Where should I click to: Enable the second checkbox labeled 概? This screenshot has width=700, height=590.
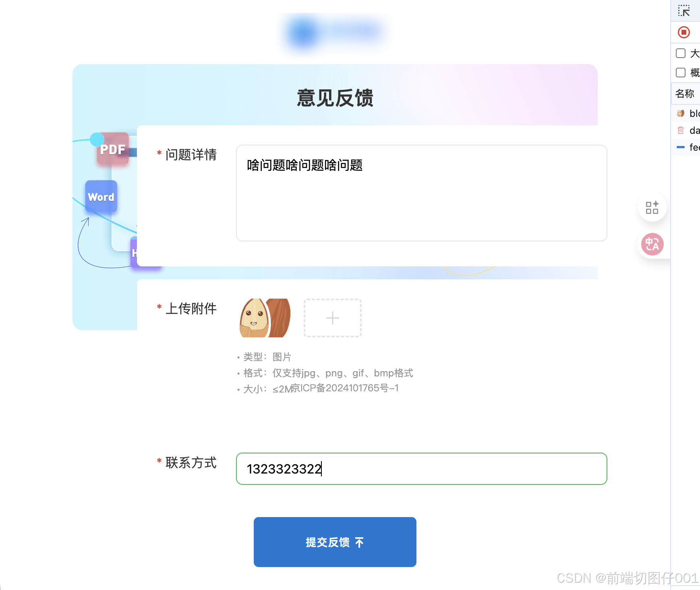pos(681,73)
